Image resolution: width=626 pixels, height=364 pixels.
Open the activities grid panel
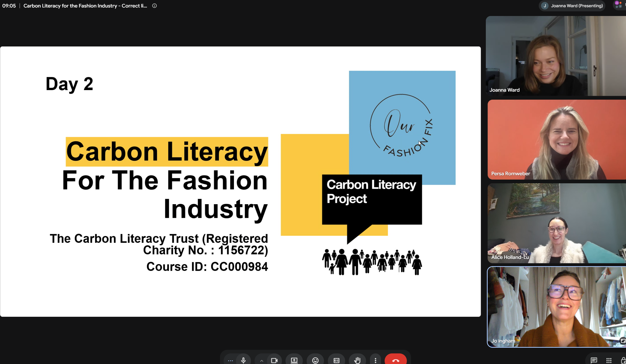coord(609,360)
